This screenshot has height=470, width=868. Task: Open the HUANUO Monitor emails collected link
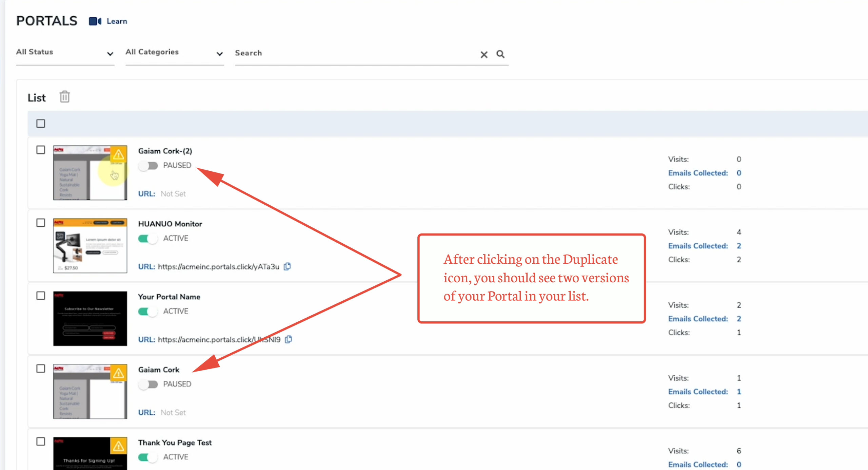tap(698, 246)
